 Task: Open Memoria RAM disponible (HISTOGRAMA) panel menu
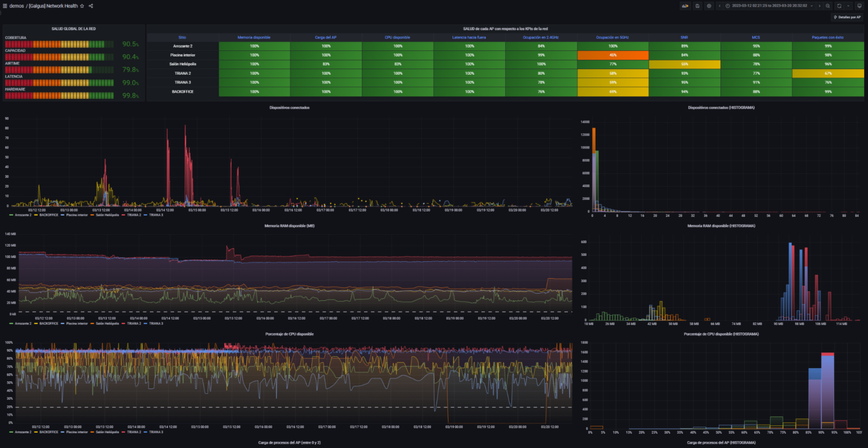721,226
